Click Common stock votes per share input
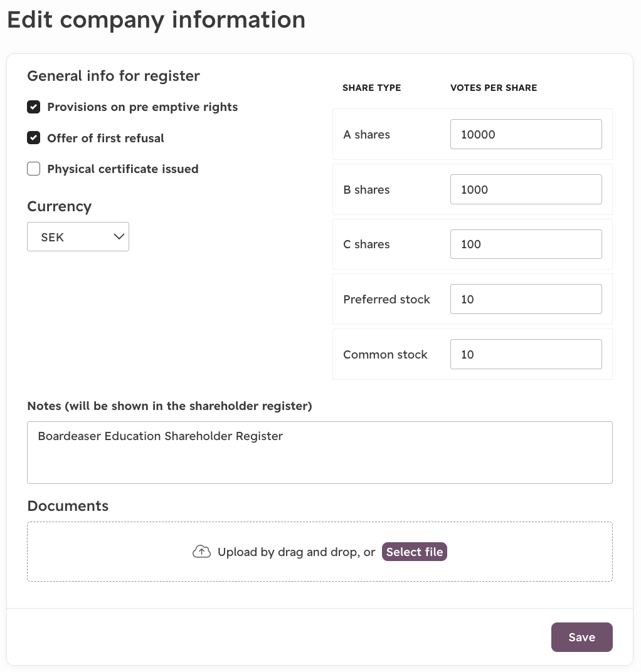 point(526,354)
